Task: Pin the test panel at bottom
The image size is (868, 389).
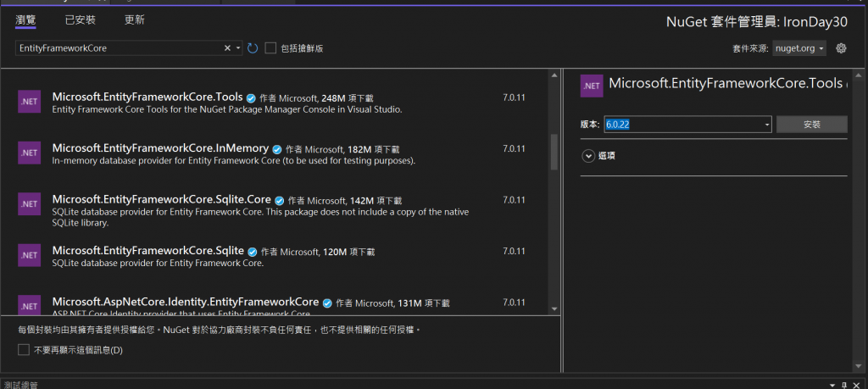Action: pyautogui.click(x=844, y=385)
